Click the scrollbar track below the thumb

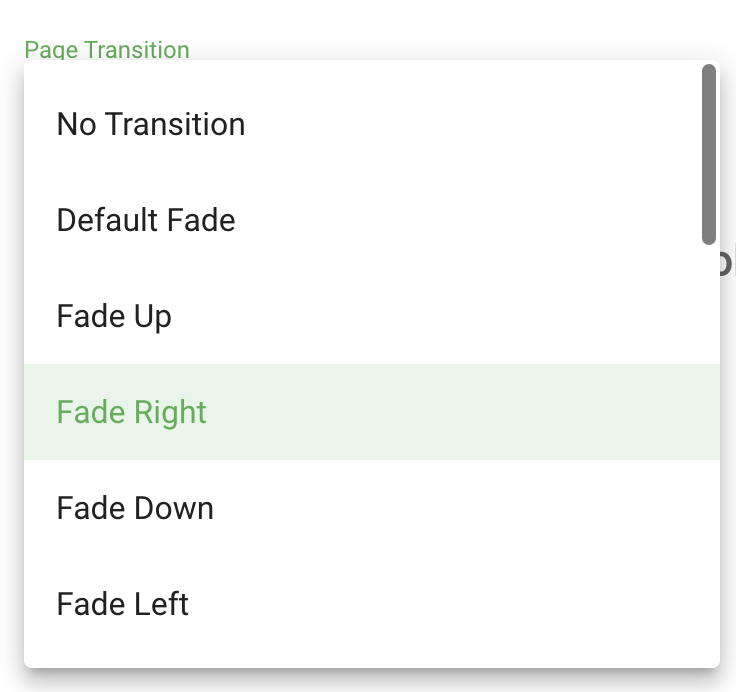pyautogui.click(x=709, y=453)
